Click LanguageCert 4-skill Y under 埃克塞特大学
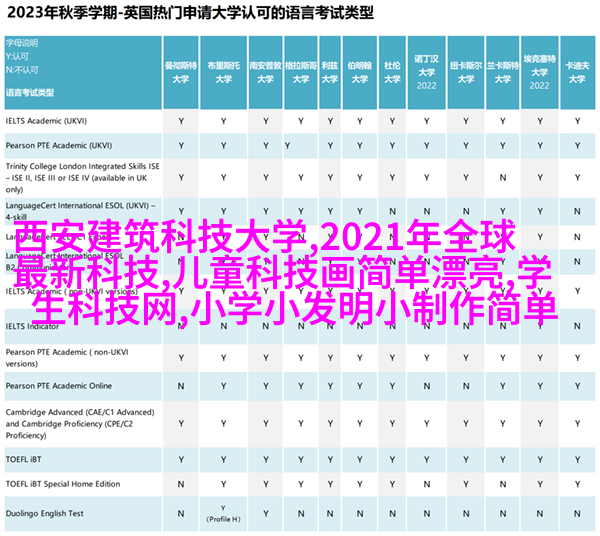The image size is (600, 536). pos(540,211)
